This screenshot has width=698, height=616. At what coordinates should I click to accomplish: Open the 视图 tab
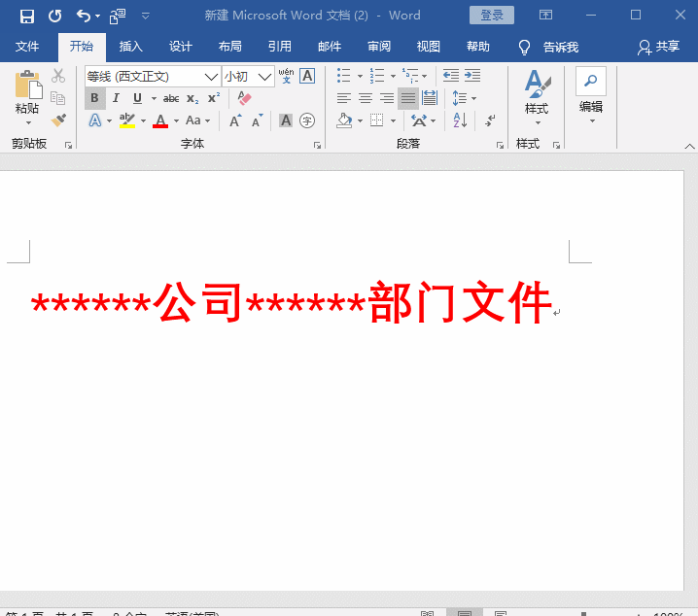pyautogui.click(x=429, y=47)
